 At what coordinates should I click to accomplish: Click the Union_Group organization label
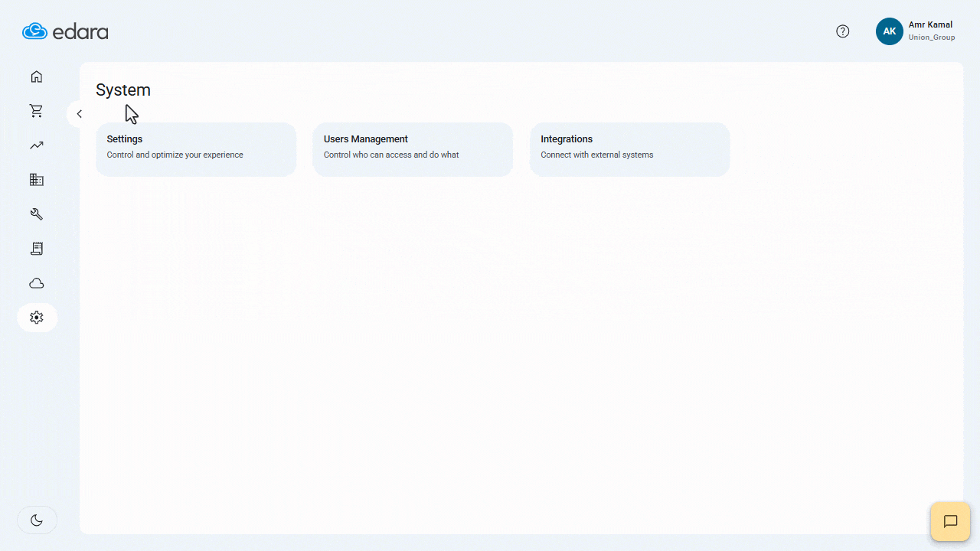point(932,37)
